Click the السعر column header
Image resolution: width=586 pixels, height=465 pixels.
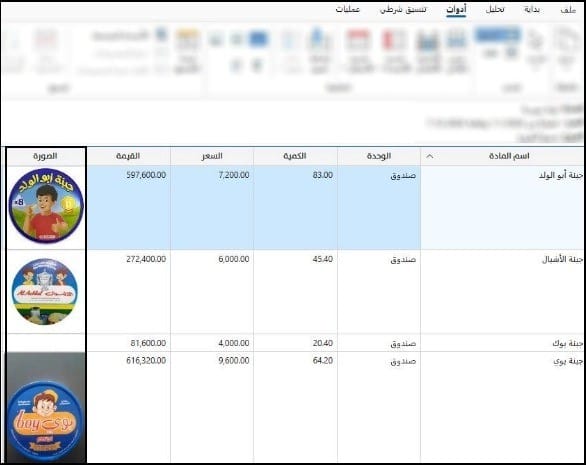click(212, 156)
